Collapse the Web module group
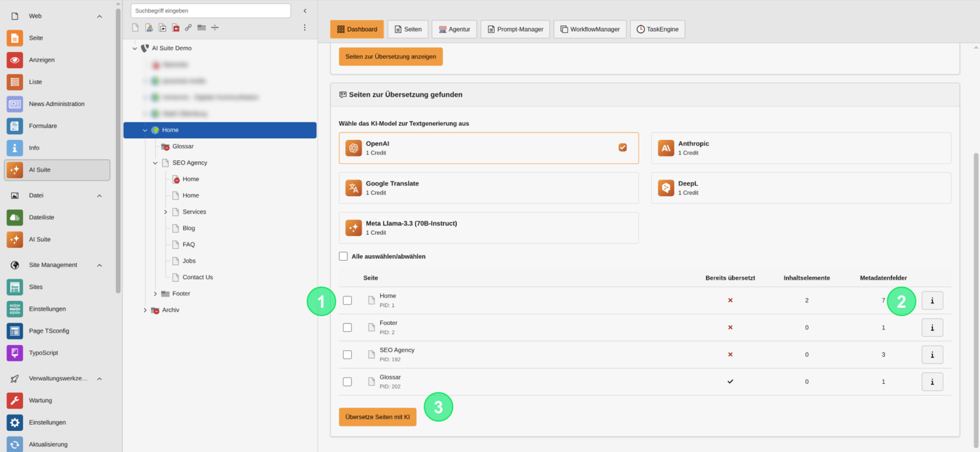980x452 pixels. [99, 16]
